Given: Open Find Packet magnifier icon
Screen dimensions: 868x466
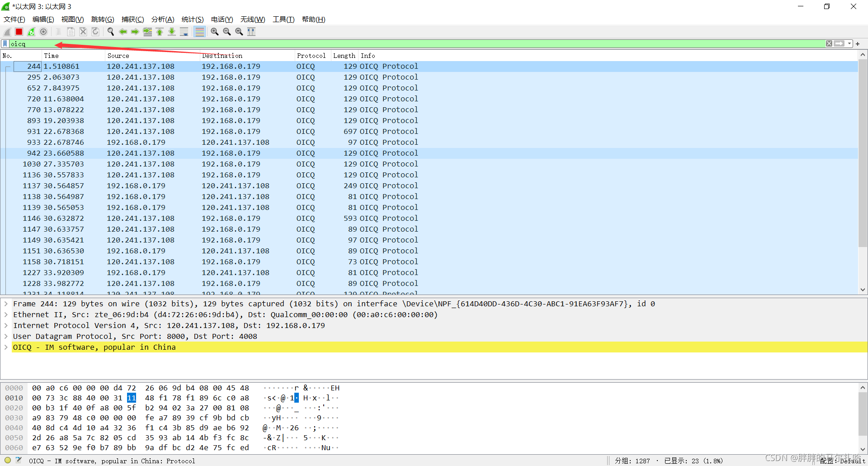Looking at the screenshot, I should click(110, 32).
